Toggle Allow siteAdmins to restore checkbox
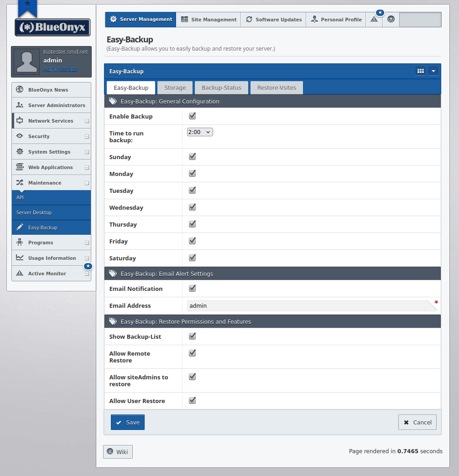This screenshot has height=476, width=459. pyautogui.click(x=192, y=377)
